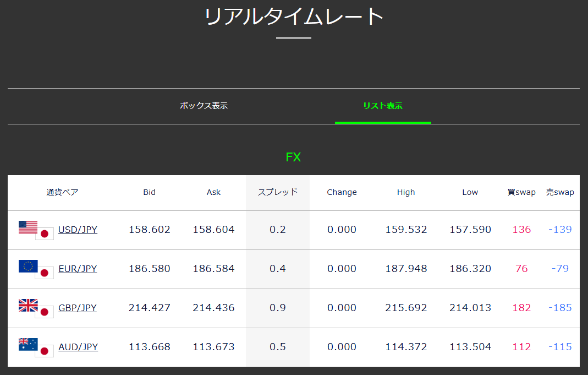Open the AUD/JPY currency pair link
This screenshot has height=375, width=588.
78,347
